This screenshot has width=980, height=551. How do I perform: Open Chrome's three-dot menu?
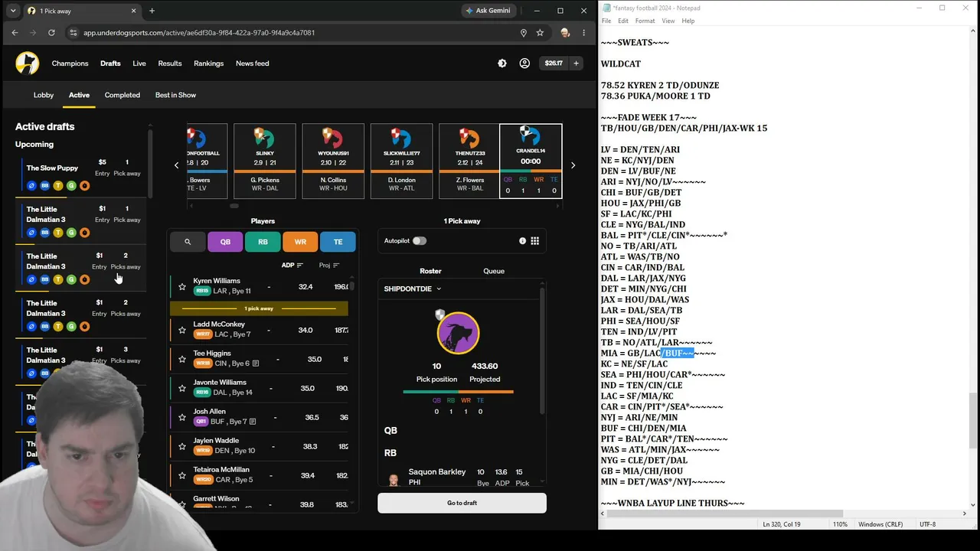coord(584,33)
